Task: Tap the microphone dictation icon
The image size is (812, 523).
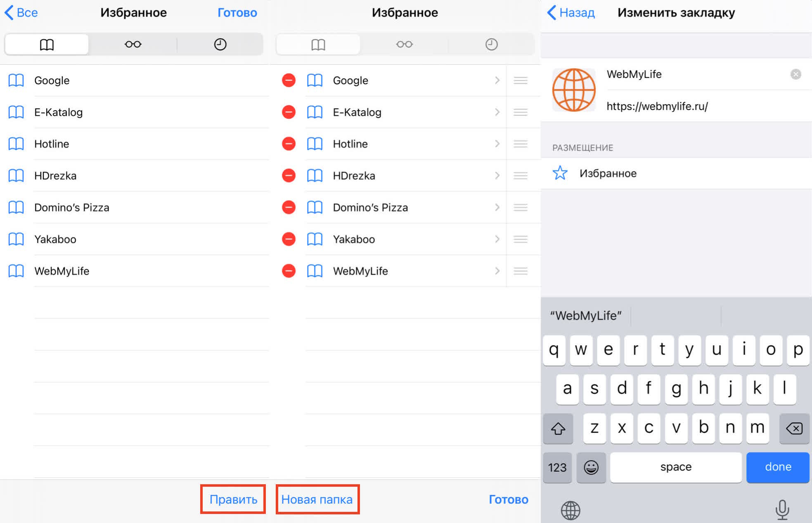Action: point(781,510)
